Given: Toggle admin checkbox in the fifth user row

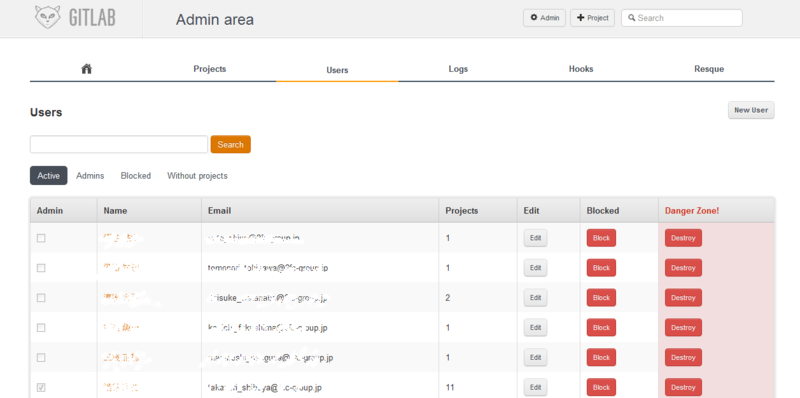Looking at the screenshot, I should click(41, 357).
